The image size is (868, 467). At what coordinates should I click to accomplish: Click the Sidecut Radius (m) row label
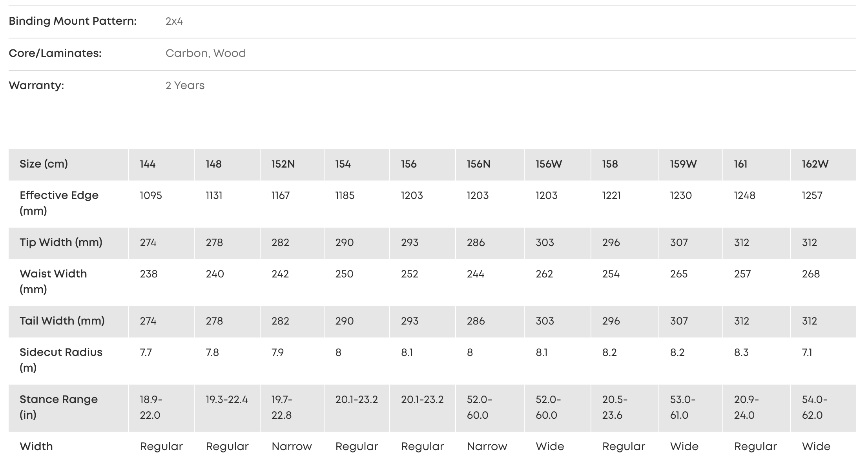point(61,360)
